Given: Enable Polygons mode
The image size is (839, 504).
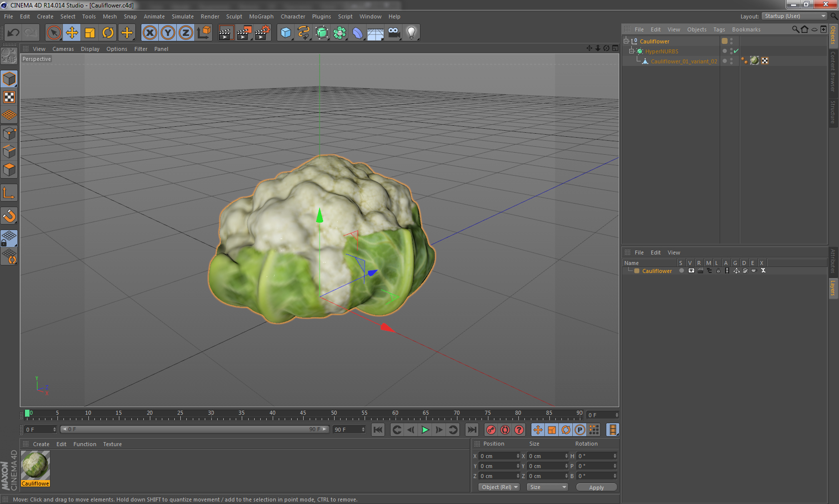Looking at the screenshot, I should pyautogui.click(x=9, y=170).
